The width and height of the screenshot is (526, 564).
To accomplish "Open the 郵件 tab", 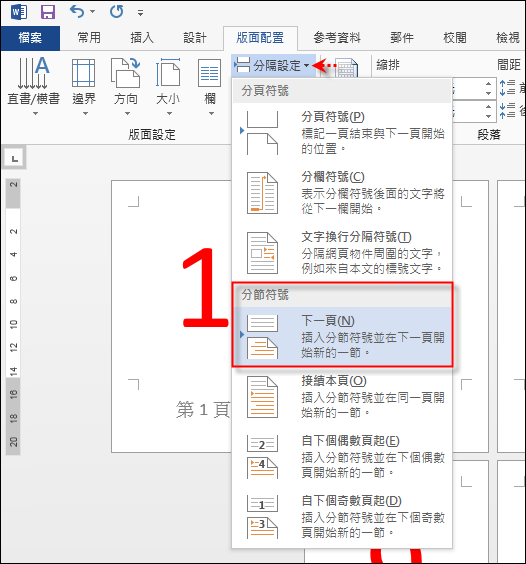I will pos(402,38).
